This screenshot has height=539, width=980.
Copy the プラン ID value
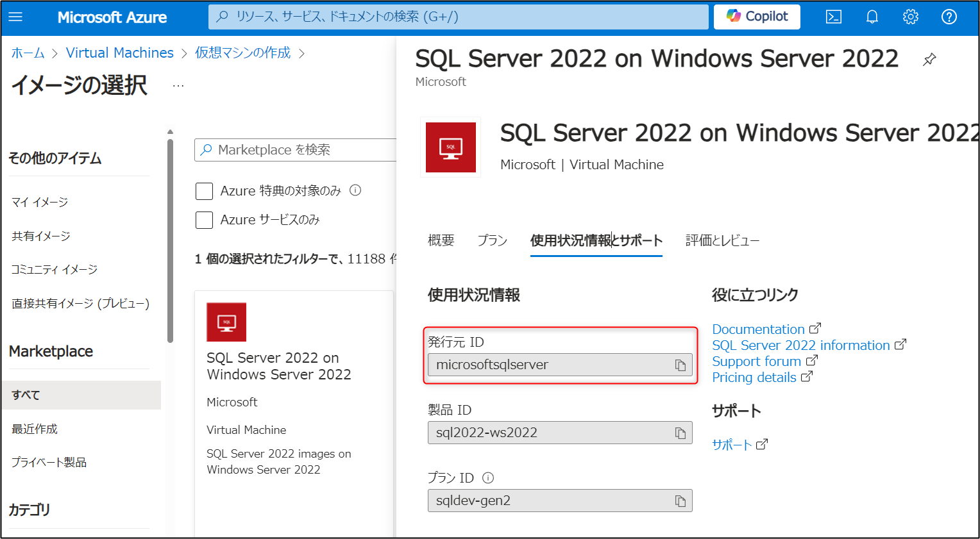click(680, 501)
